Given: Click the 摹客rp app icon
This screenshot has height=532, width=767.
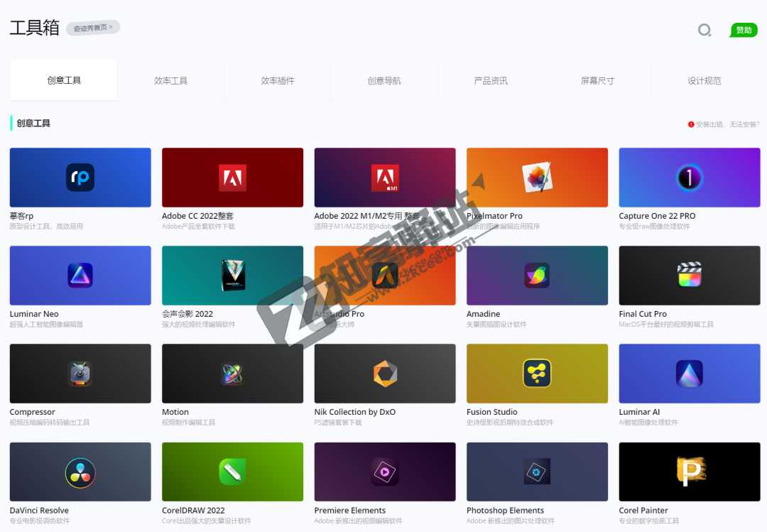Looking at the screenshot, I should pyautogui.click(x=80, y=178).
